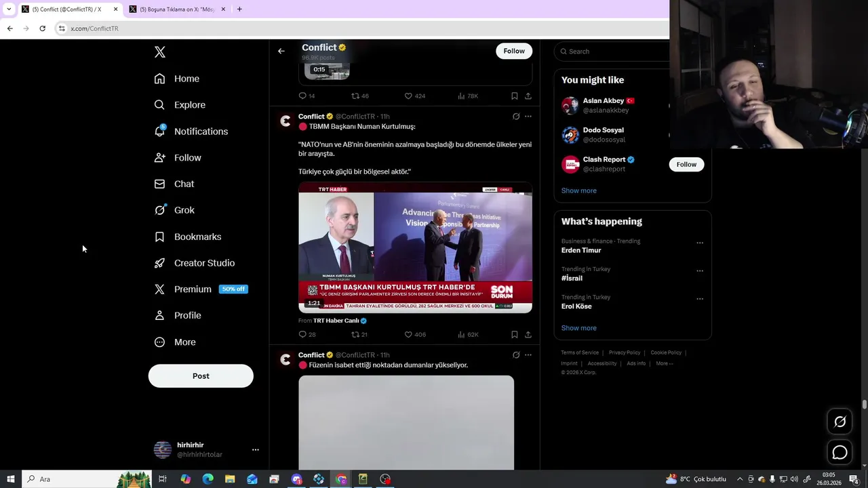
Task: Share the post with 424 likes
Action: [528, 96]
